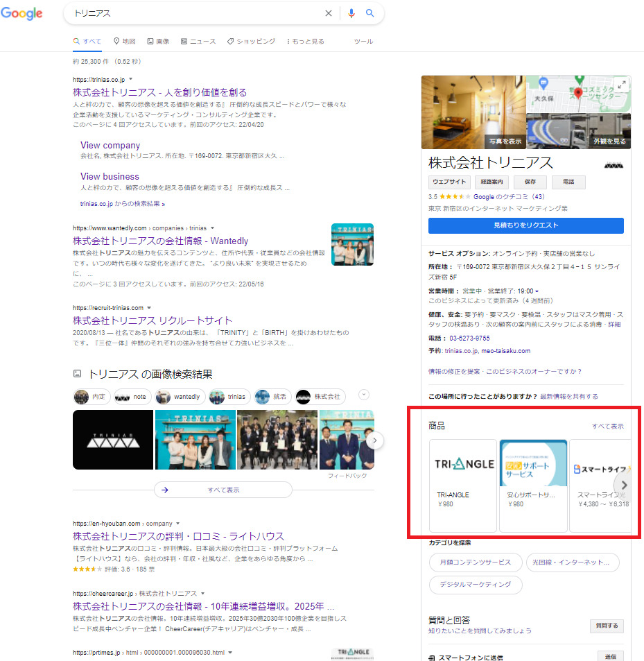Screen dimensions: 644x661
Task: Open the Wantedly 会社情報 result
Action: (x=160, y=241)
